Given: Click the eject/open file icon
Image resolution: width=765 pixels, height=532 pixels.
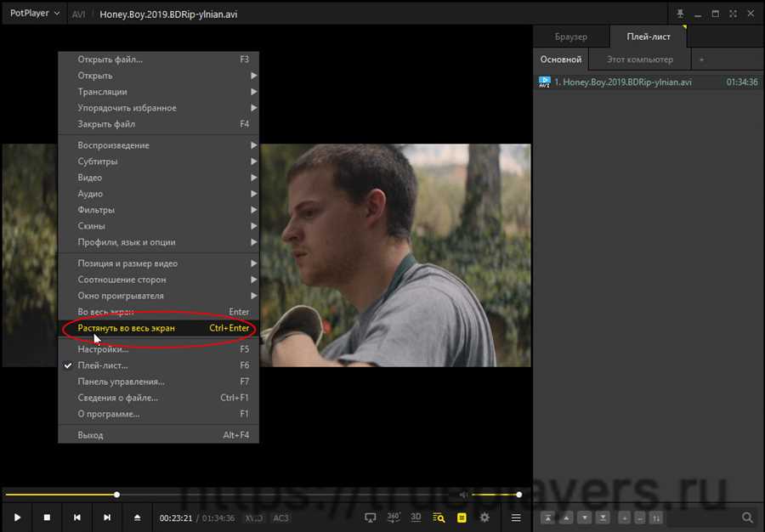Looking at the screenshot, I should (x=137, y=518).
